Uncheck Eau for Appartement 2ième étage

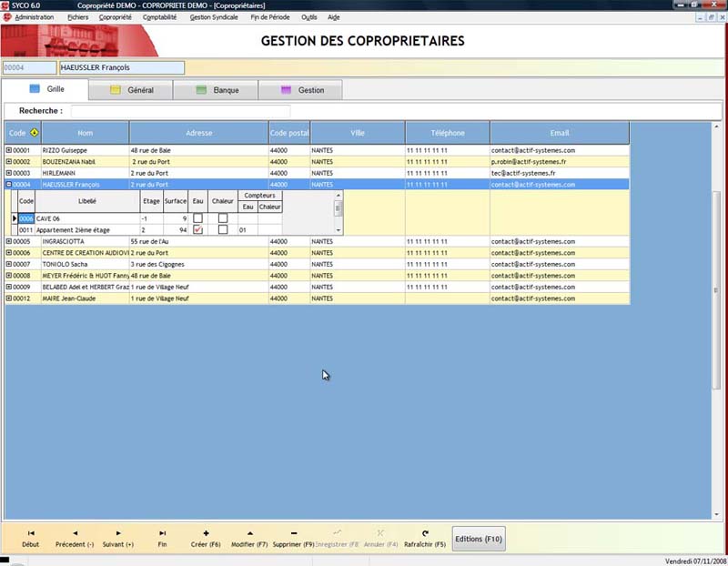click(x=197, y=230)
